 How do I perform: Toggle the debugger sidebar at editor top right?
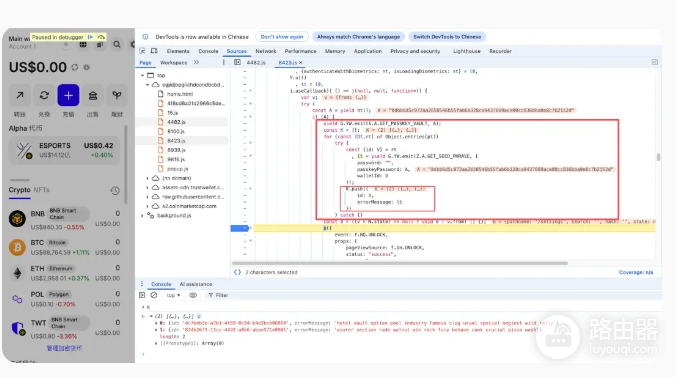click(655, 62)
